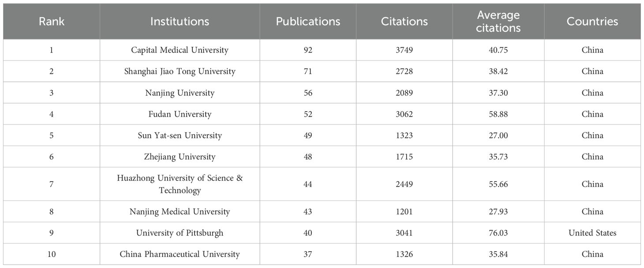644x268 pixels.
Task: Click the United States country cell
Action: point(592,233)
